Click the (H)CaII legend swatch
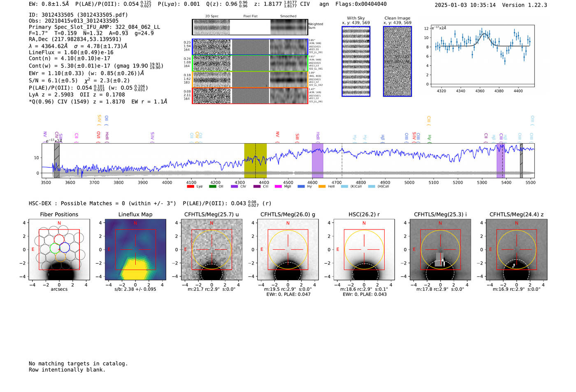 (x=372, y=186)
